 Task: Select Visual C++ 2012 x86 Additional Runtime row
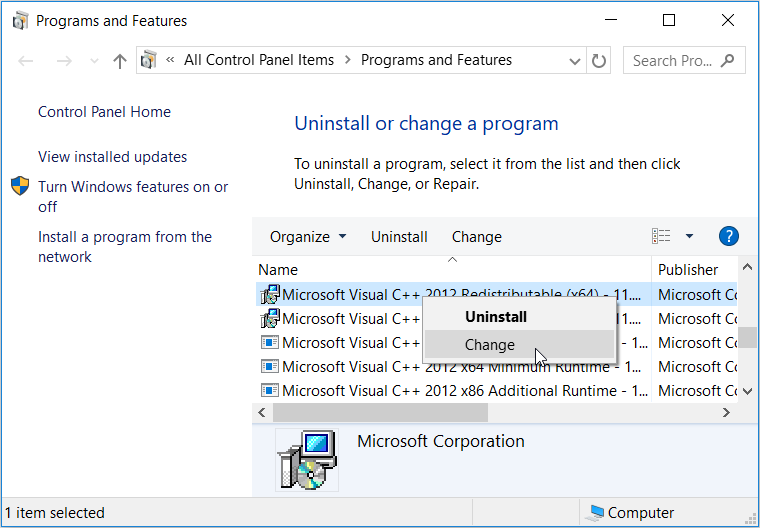click(x=450, y=391)
